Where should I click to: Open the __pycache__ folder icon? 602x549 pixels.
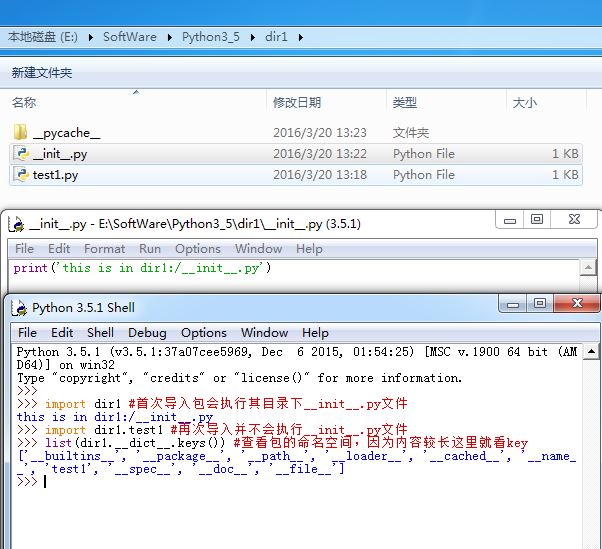click(21, 132)
